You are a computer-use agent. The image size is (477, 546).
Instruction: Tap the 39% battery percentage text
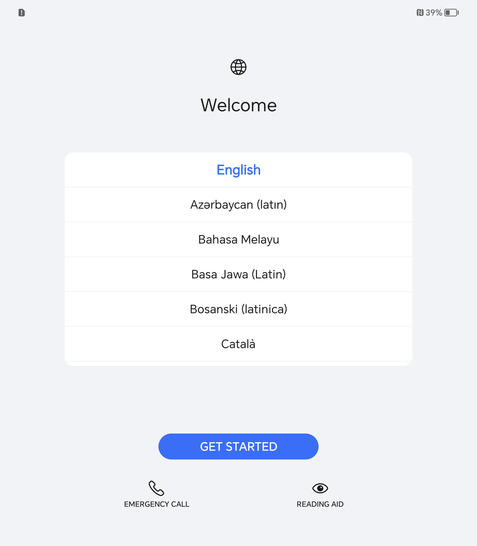coord(434,13)
